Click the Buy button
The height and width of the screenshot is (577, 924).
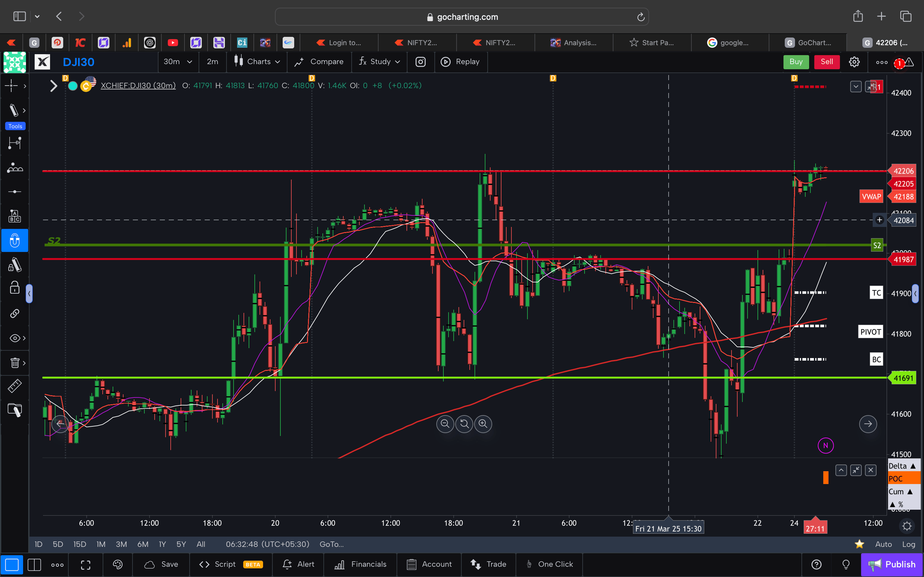point(796,62)
